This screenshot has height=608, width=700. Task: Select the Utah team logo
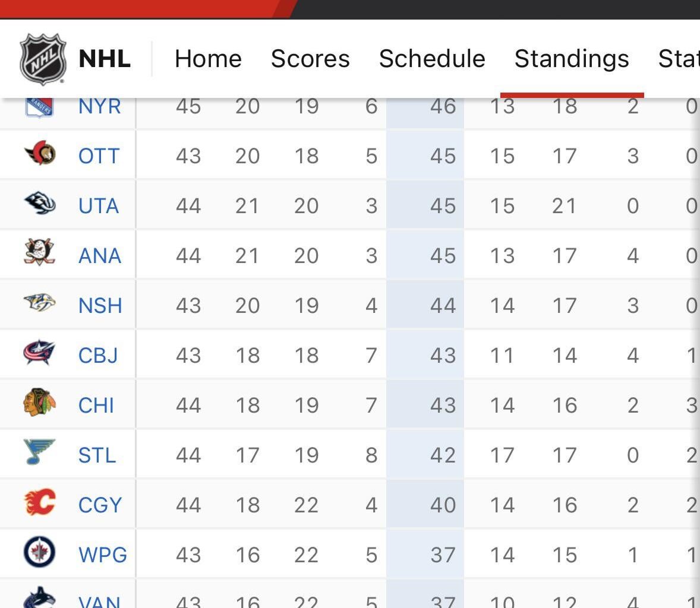click(x=39, y=205)
